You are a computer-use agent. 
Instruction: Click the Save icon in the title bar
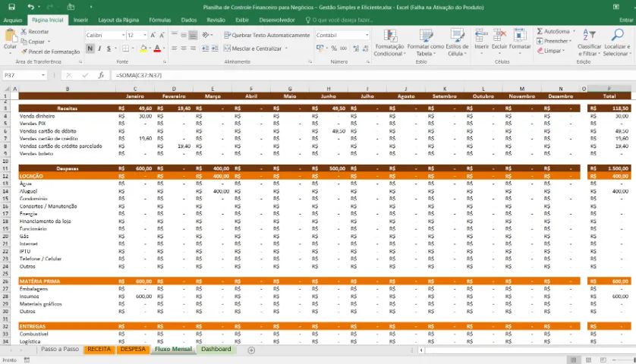pyautogui.click(x=11, y=7)
